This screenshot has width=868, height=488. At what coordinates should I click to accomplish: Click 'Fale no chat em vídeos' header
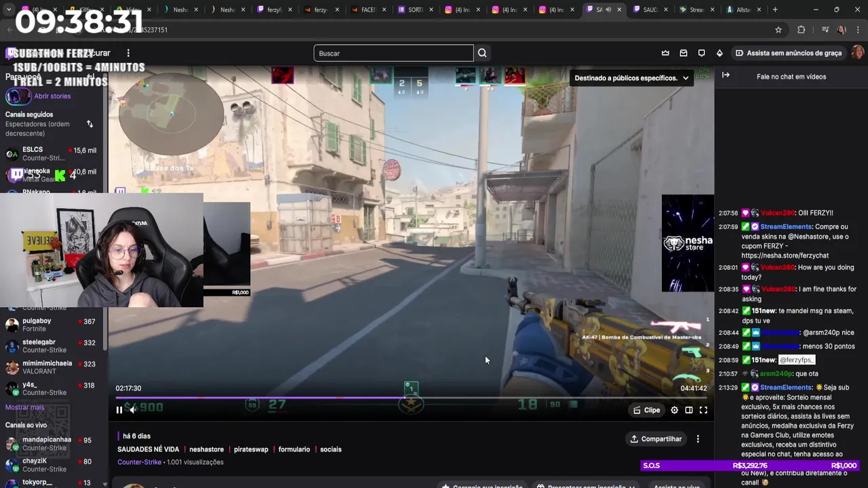click(x=791, y=77)
